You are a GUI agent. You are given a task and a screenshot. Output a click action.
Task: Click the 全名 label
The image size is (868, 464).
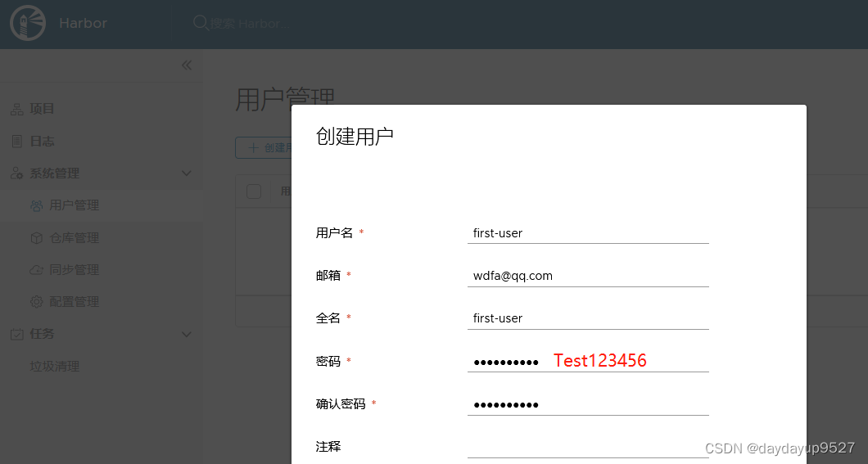[328, 318]
